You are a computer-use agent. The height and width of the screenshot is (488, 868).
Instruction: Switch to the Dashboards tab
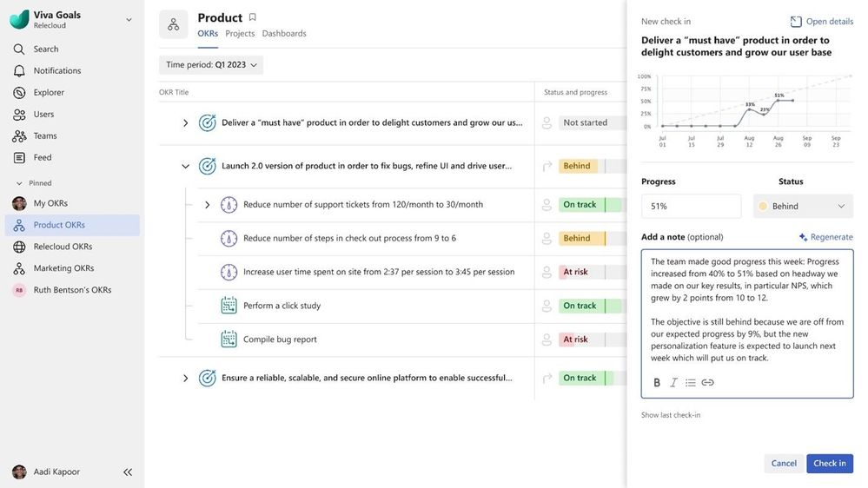tap(284, 34)
